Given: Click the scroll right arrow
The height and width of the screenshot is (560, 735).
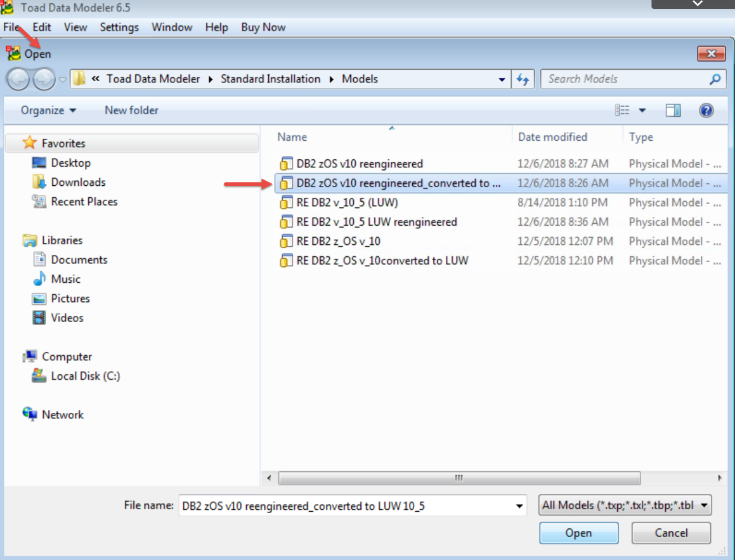Looking at the screenshot, I should pyautogui.click(x=720, y=478).
